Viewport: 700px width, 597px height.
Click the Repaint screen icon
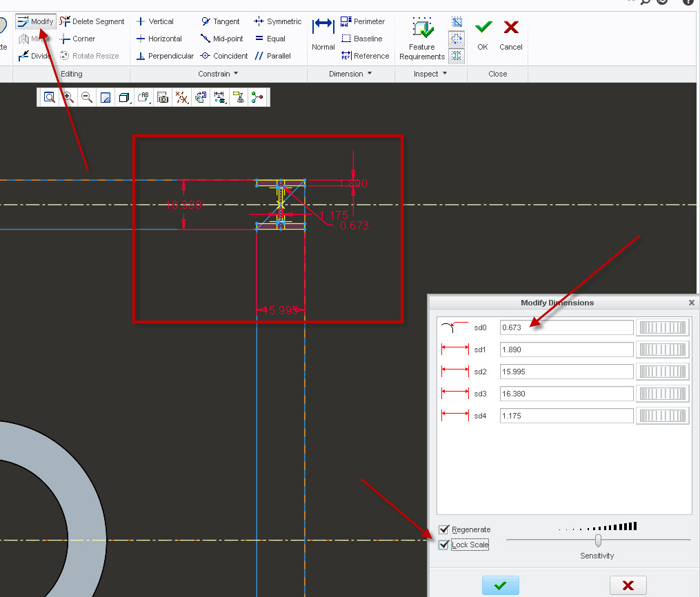[x=106, y=97]
